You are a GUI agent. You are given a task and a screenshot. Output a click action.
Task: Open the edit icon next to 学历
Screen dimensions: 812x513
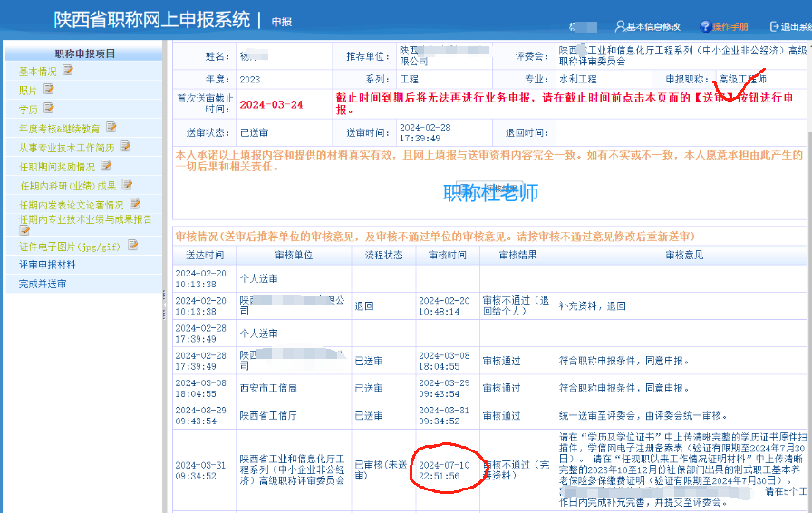click(49, 109)
